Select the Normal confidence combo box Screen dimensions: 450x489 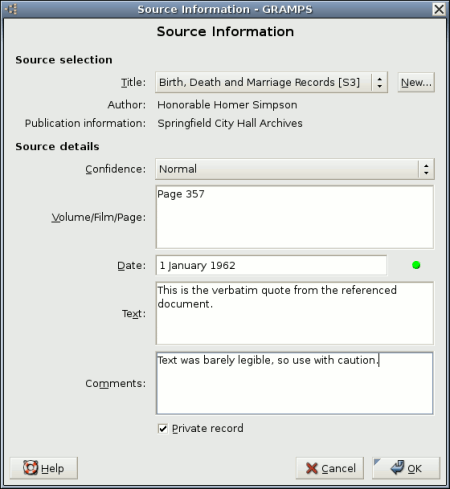point(295,169)
